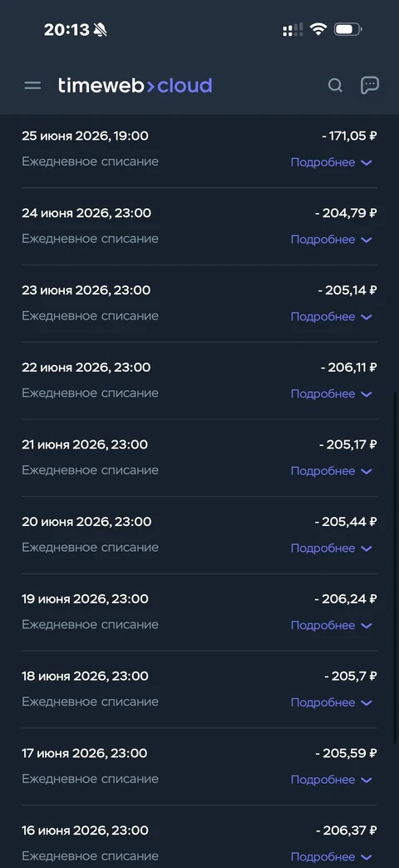Click the timeweb cloud logo
This screenshot has width=399, height=868.
click(135, 85)
